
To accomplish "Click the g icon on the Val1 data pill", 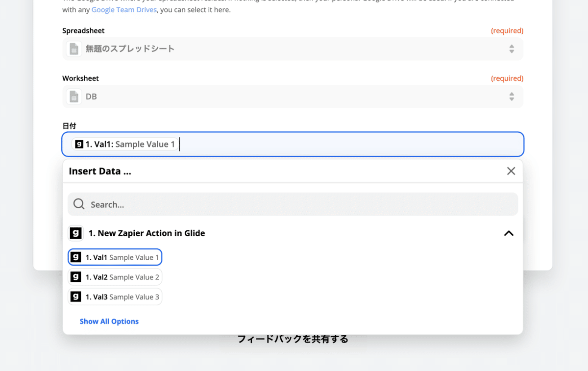I will coord(77,257).
